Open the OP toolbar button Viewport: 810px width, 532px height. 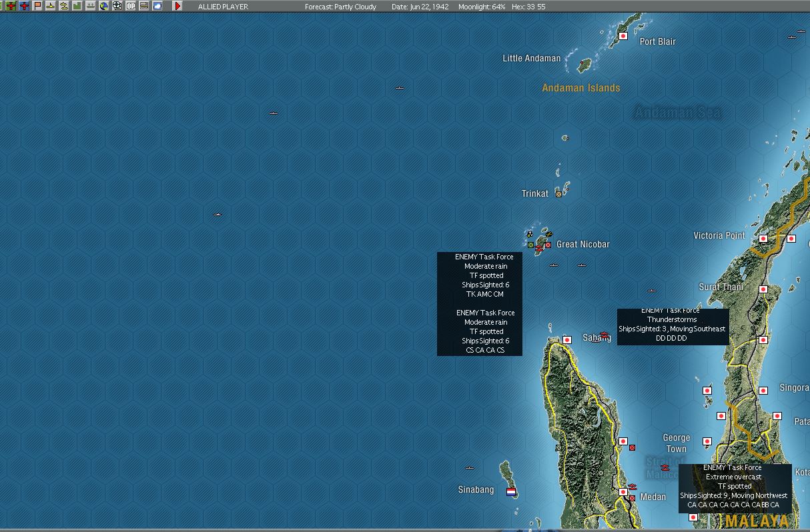point(131,6)
